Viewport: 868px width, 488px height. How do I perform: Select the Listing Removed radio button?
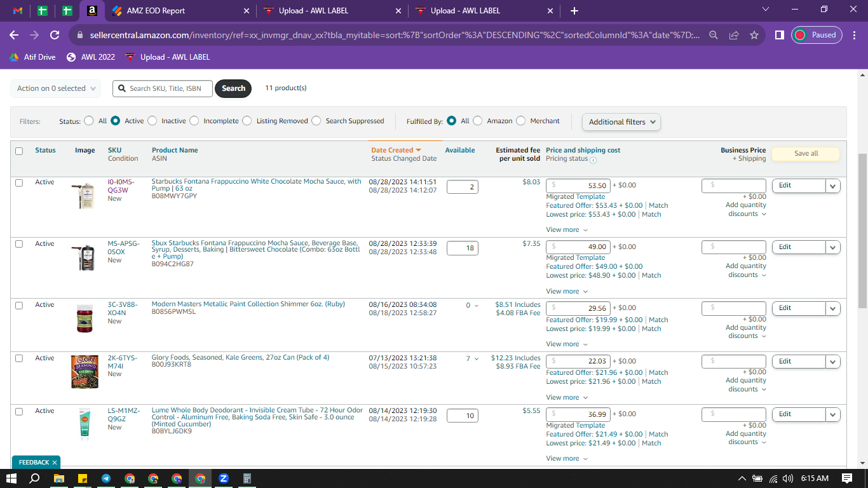247,121
